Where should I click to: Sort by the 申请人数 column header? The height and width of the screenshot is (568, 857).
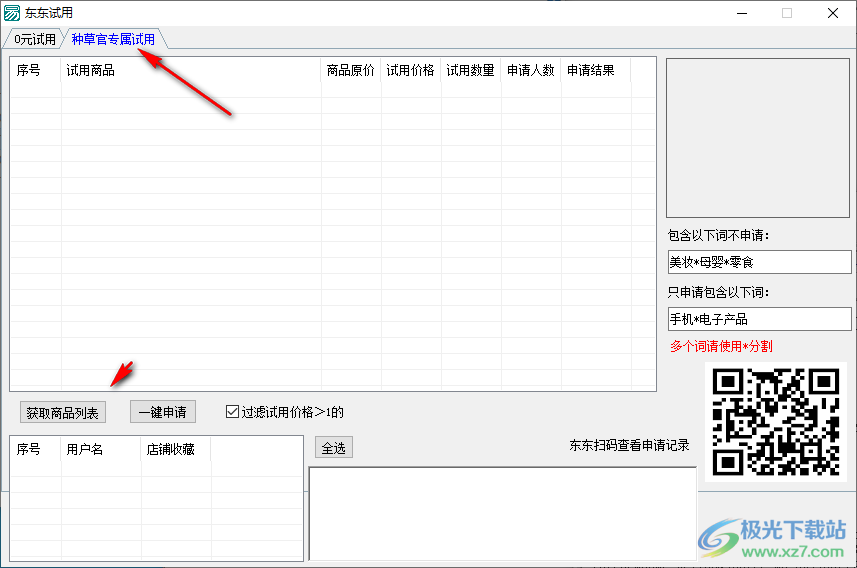(531, 71)
